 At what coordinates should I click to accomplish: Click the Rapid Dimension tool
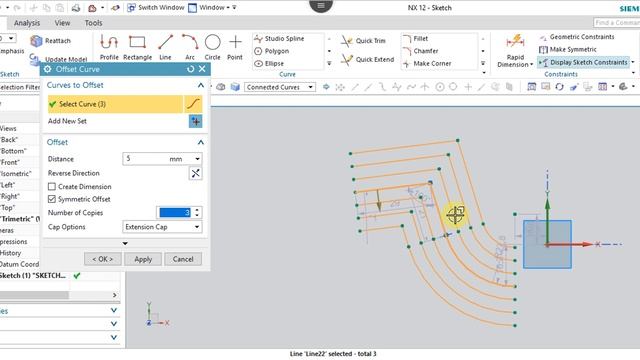tap(515, 51)
